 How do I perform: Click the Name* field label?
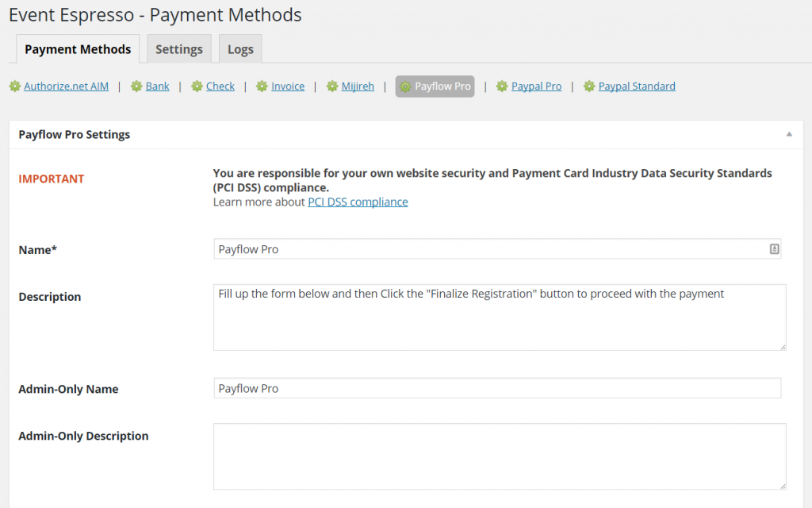coord(38,250)
